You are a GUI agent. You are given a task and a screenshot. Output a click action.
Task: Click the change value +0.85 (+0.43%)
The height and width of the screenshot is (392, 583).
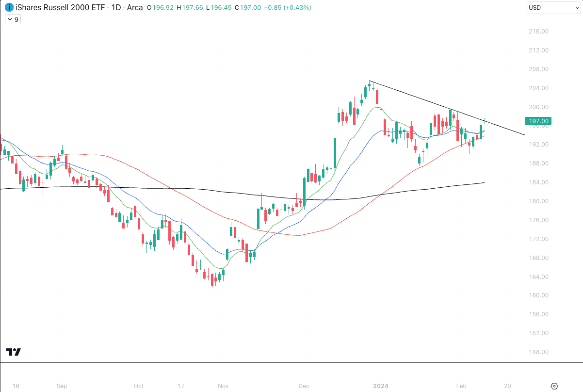[289, 8]
